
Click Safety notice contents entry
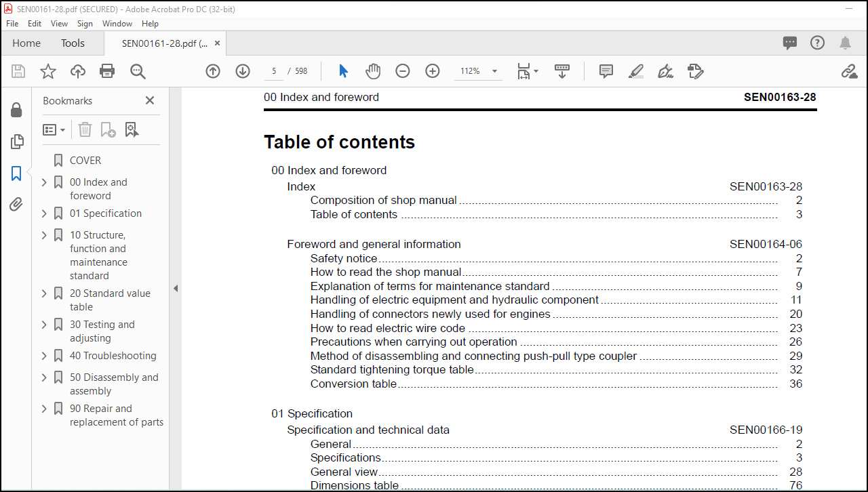point(344,258)
